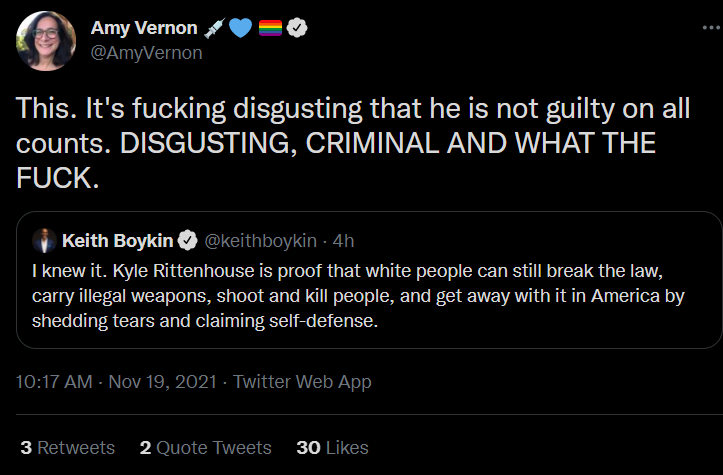View the 2 Quote Tweets list
This screenshot has width=723, height=475.
coord(205,447)
